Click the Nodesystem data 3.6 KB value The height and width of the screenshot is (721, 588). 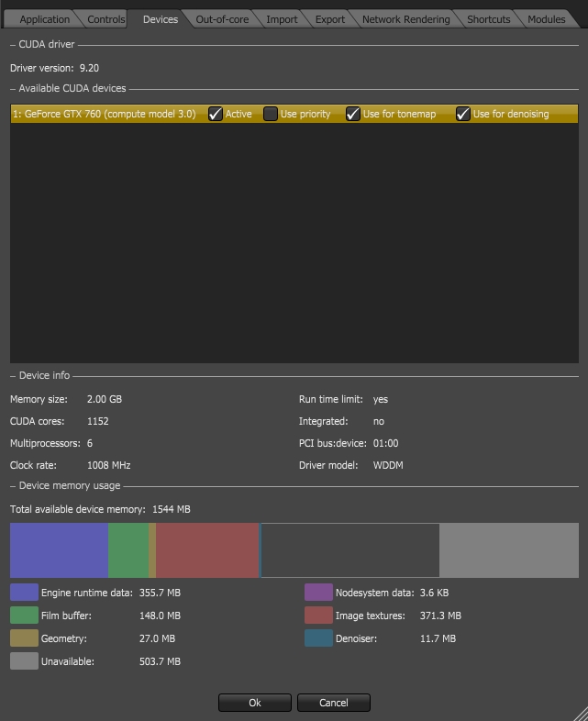[x=434, y=593]
